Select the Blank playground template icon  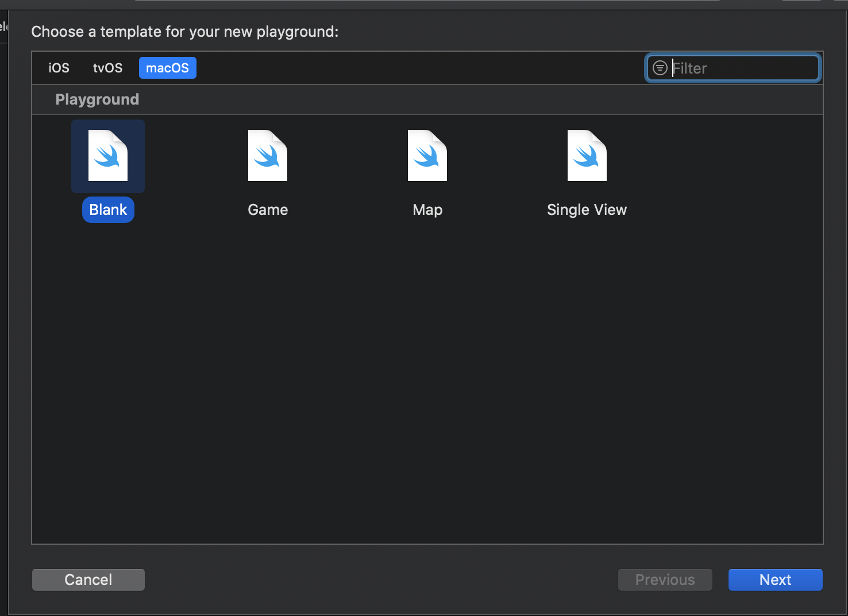108,156
